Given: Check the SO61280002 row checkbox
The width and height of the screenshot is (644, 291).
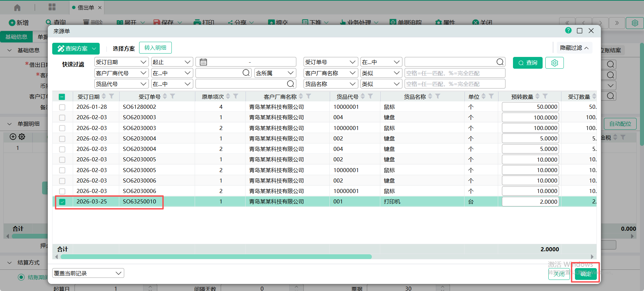Looking at the screenshot, I should [62, 107].
